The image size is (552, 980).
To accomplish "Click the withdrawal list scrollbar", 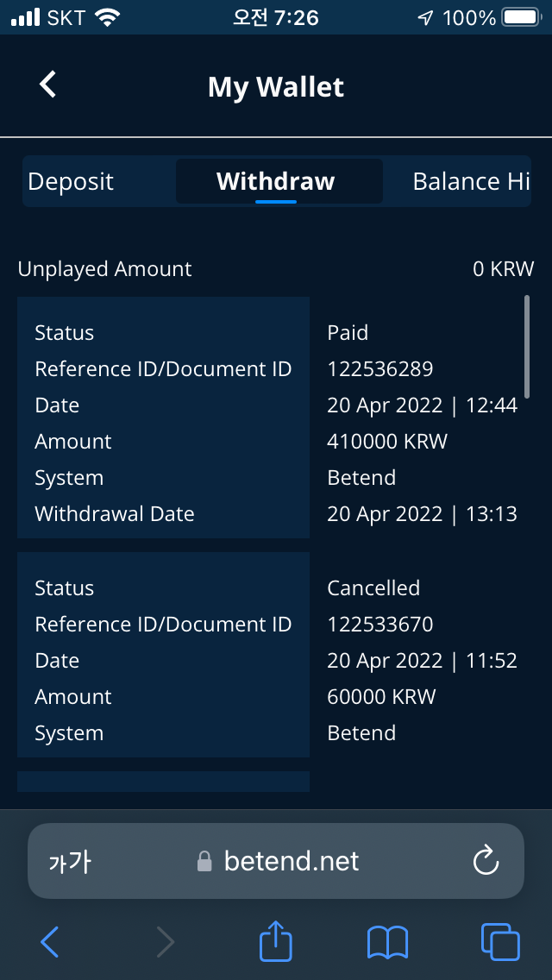I will coord(526,346).
